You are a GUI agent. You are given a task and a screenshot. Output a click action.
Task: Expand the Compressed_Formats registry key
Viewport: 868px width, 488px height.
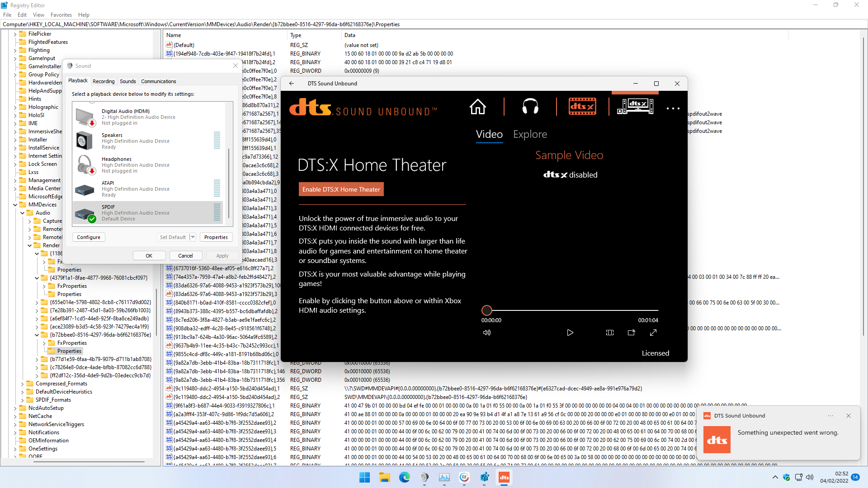pyautogui.click(x=22, y=384)
